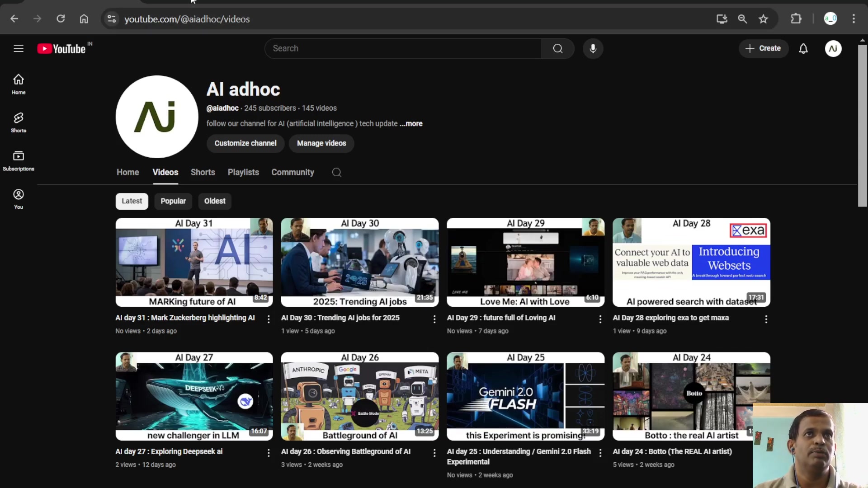Open title AI day 27 : Exploring Deepseek ai
This screenshot has width=868, height=488.
point(169,452)
